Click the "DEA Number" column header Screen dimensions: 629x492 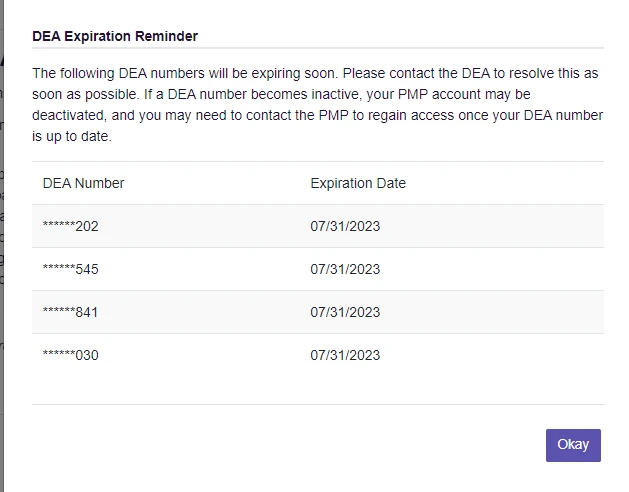(83, 183)
